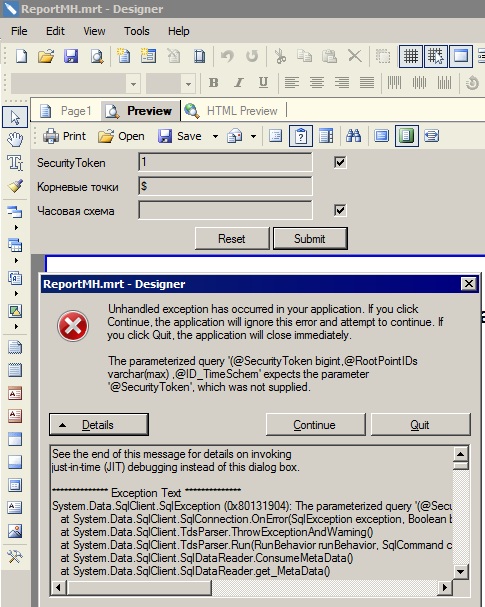The height and width of the screenshot is (607, 485).
Task: Open the Save dropdown arrow
Action: (215, 136)
